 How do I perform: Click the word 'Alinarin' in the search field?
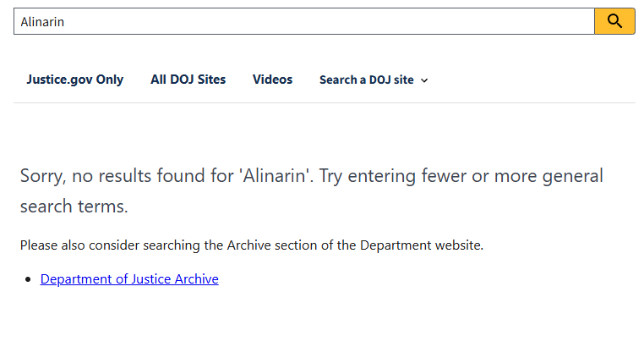[x=42, y=22]
